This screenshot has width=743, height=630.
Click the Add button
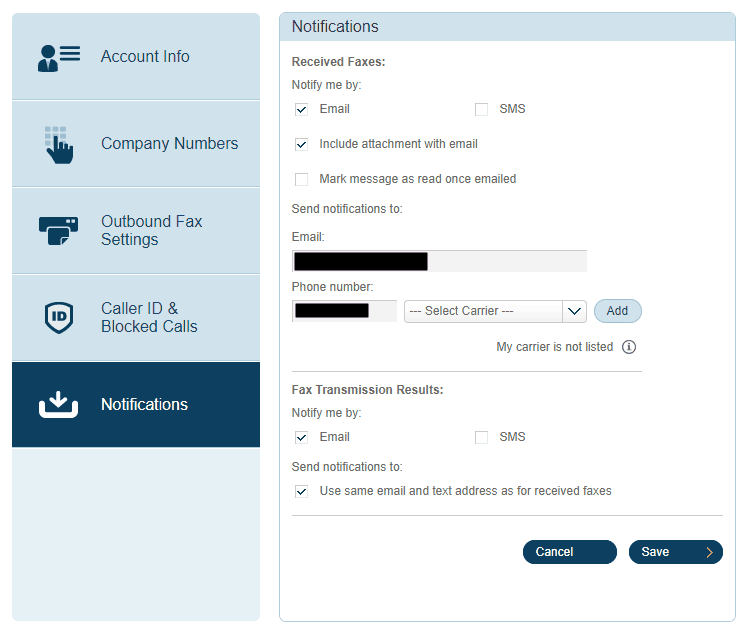point(617,311)
